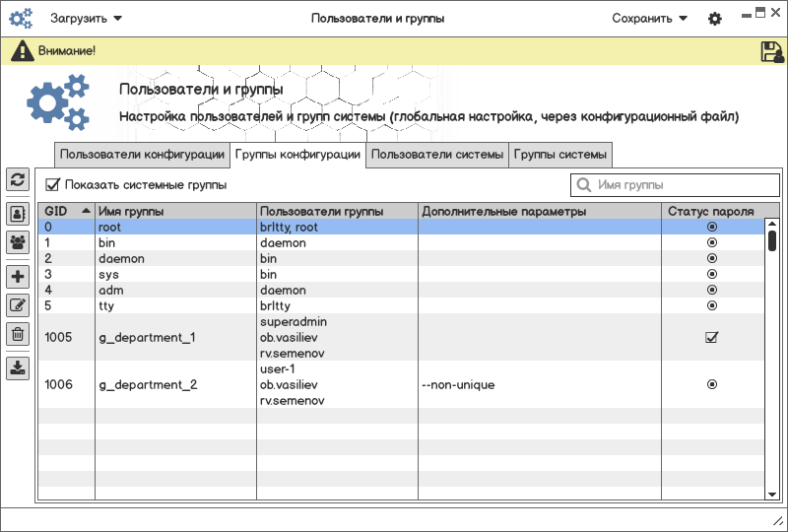Expand the 'Загрузить' dropdown menu
The height and width of the screenshot is (532, 788).
(86, 18)
